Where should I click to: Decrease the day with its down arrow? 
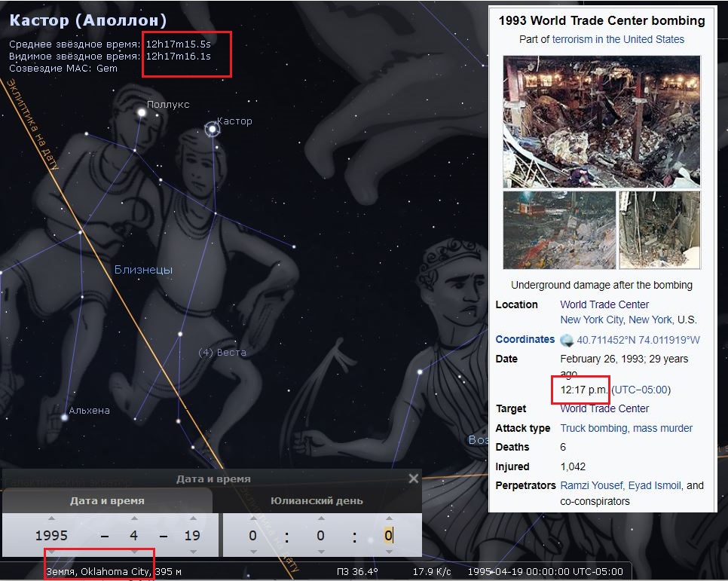click(x=193, y=552)
